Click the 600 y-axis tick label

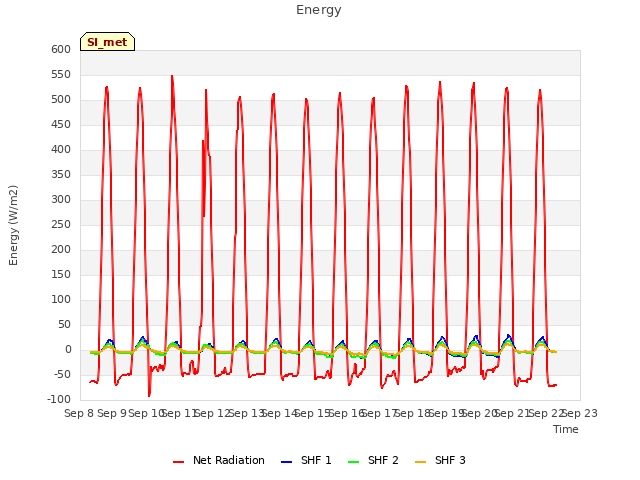[61, 50]
